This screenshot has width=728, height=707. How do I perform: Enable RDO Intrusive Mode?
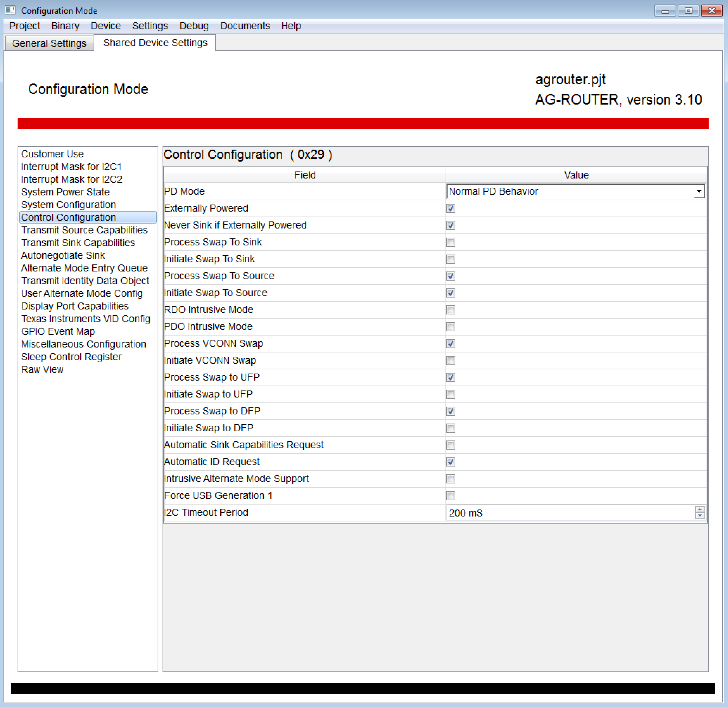coord(451,310)
